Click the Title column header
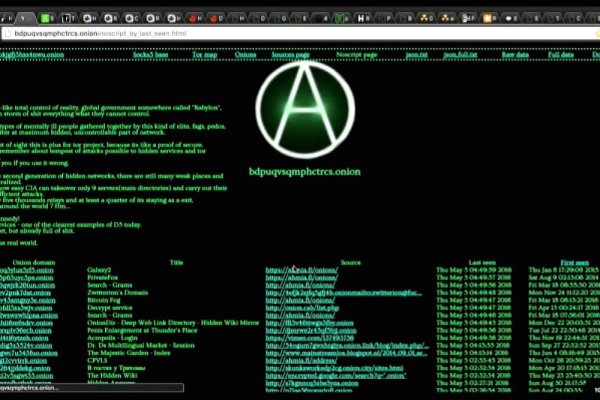The image size is (600, 400). point(176,262)
